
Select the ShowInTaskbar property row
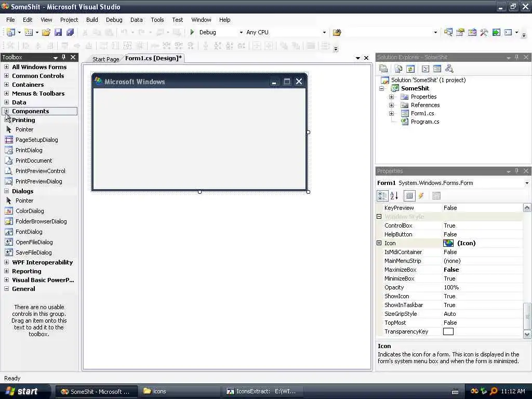pos(449,305)
